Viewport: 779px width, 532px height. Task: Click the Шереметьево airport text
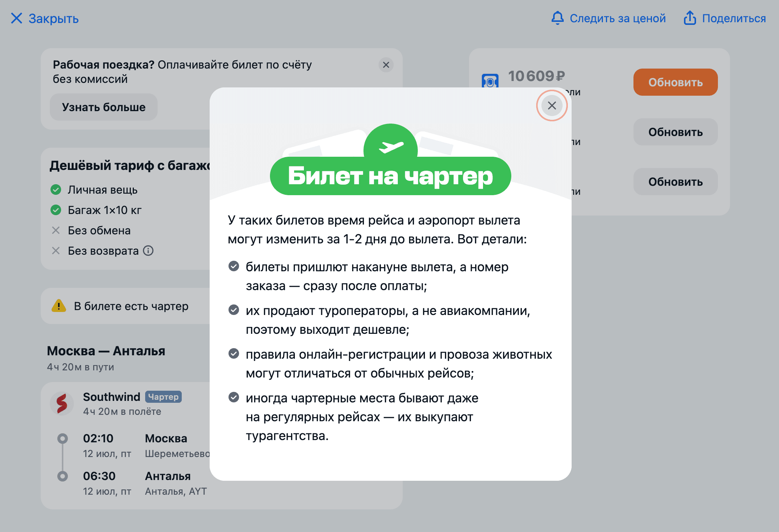coord(177,454)
